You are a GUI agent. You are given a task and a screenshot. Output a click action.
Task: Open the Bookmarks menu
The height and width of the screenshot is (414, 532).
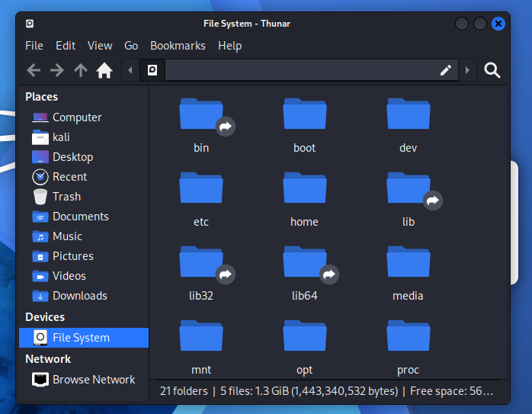[178, 46]
